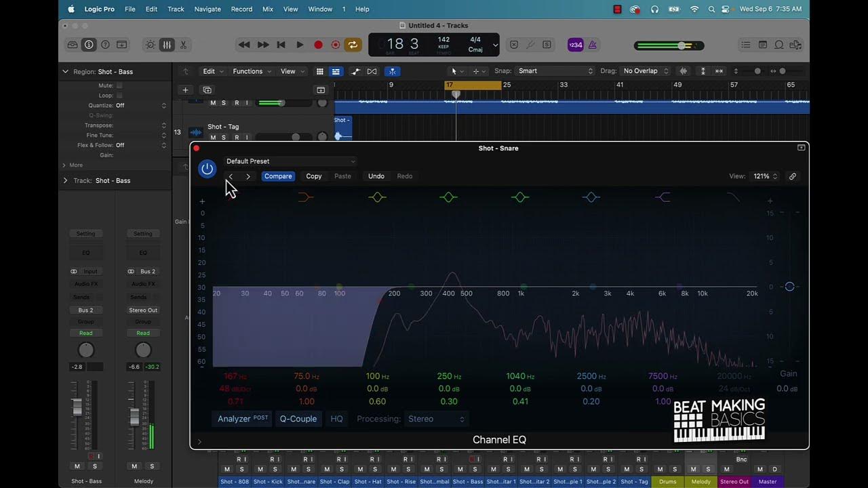This screenshot has width=868, height=488.
Task: Go to beginning of project
Action: click(281, 45)
